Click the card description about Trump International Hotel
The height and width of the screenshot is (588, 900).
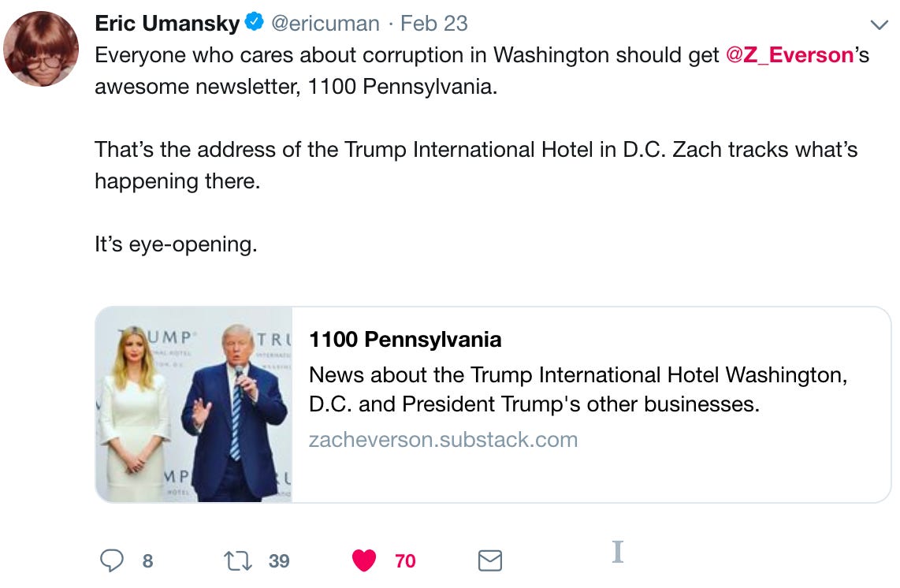coord(578,389)
